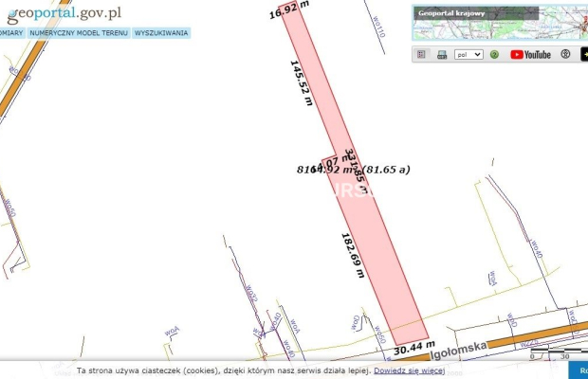
Task: Click the 16.92 m measurement label
Action: (288, 11)
